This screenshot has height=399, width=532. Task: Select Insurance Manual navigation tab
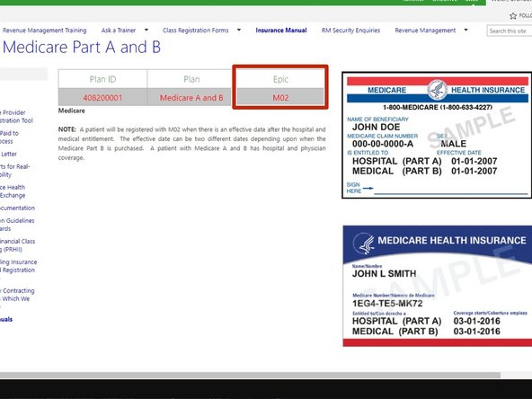pos(281,31)
